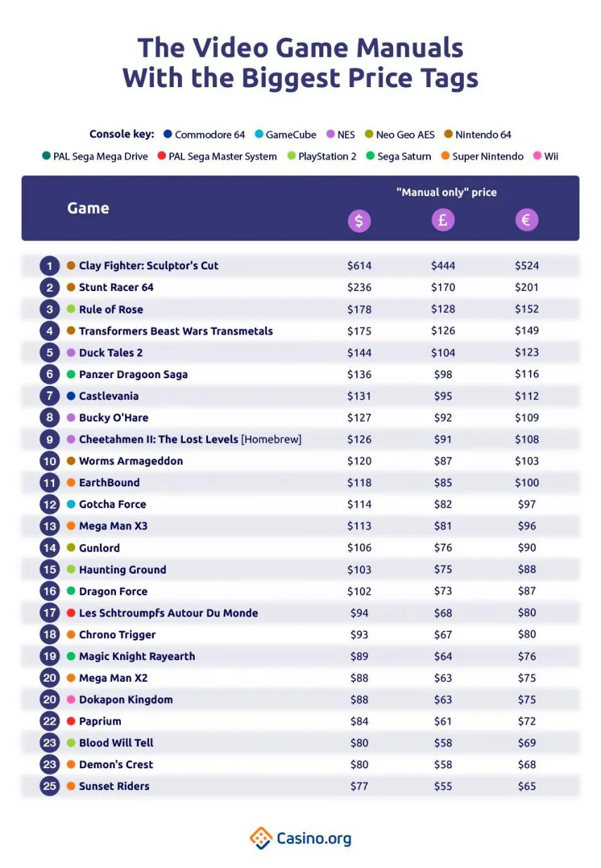Click rank number 1 badge
Viewport: 601px width, 868px height.
(x=49, y=266)
